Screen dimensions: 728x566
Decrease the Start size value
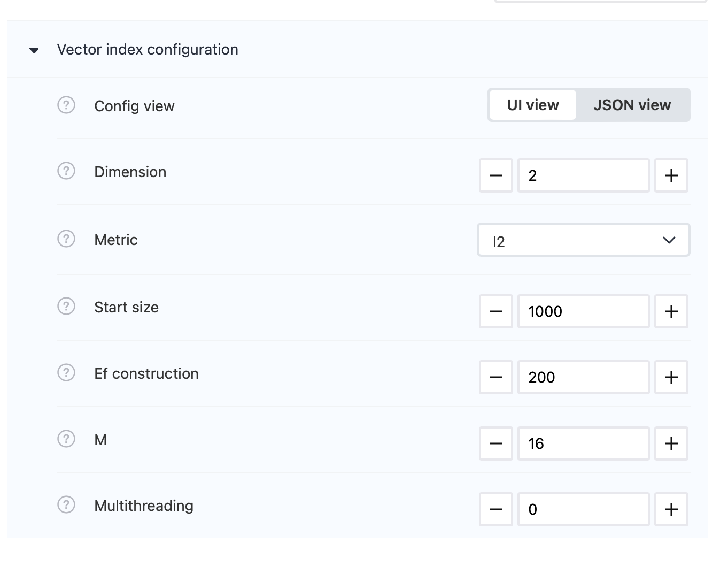(496, 311)
